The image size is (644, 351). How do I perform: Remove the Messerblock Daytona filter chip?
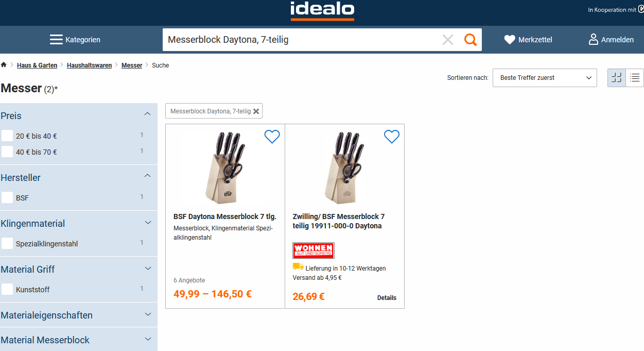(256, 111)
